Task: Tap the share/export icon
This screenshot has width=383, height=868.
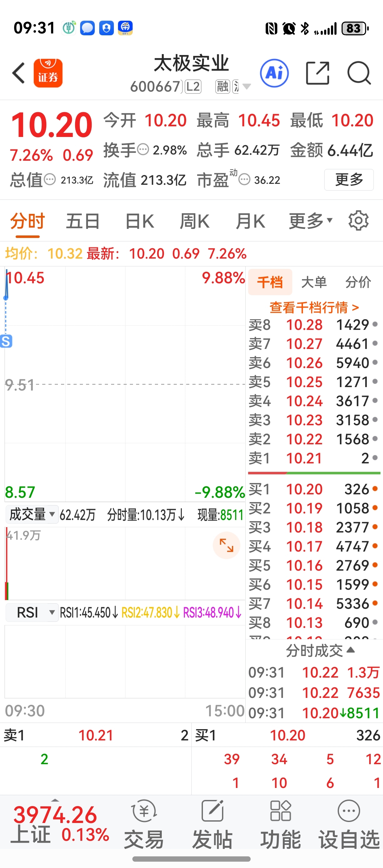Action: pyautogui.click(x=317, y=73)
